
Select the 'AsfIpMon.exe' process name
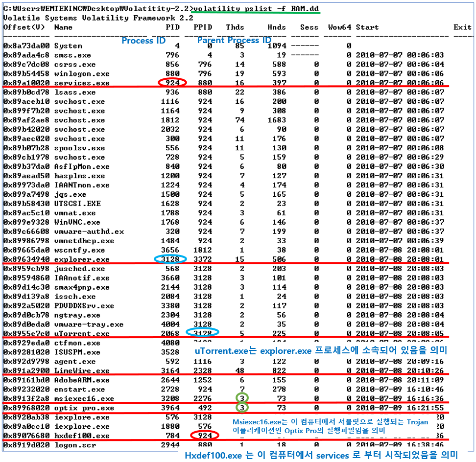coord(82,166)
